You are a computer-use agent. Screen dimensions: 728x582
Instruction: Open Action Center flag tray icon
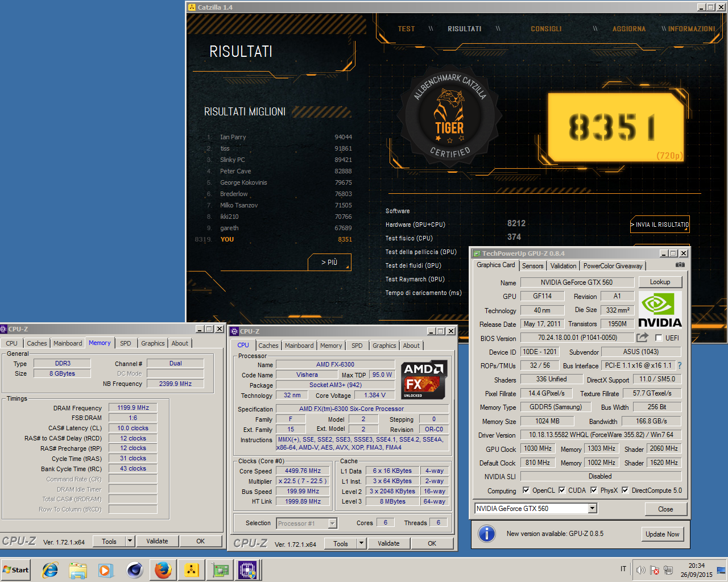pos(655,570)
